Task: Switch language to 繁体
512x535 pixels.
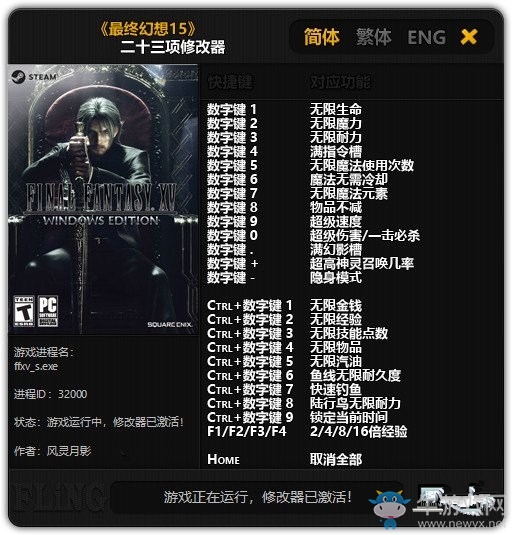Action: coord(374,37)
